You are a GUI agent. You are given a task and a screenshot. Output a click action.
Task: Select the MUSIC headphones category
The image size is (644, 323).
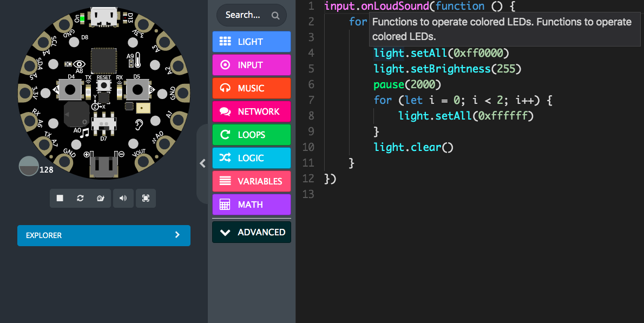pos(251,88)
